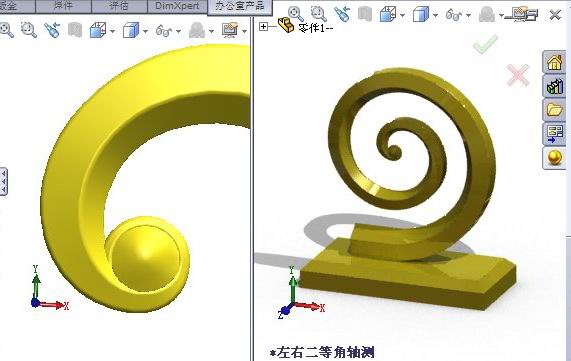Click Zoom to Fit in the 零件1 viewport
Screen dimensions: 571x361
[x=296, y=14]
